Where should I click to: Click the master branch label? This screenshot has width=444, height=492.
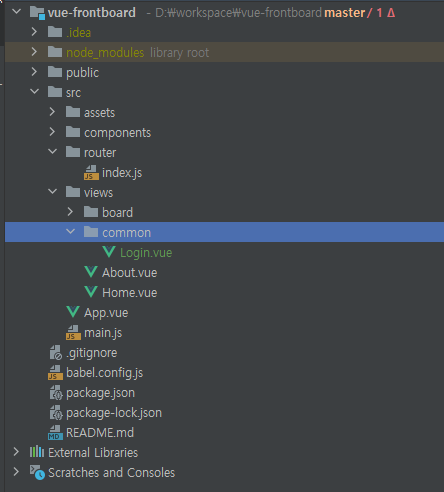(x=345, y=13)
